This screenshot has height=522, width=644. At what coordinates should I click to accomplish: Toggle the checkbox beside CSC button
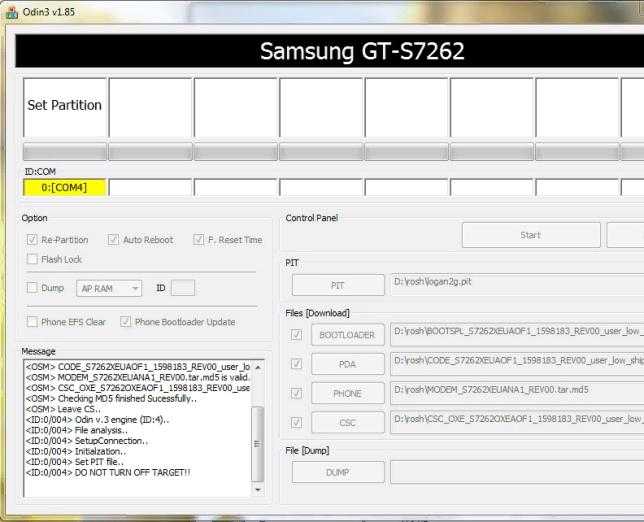click(296, 422)
